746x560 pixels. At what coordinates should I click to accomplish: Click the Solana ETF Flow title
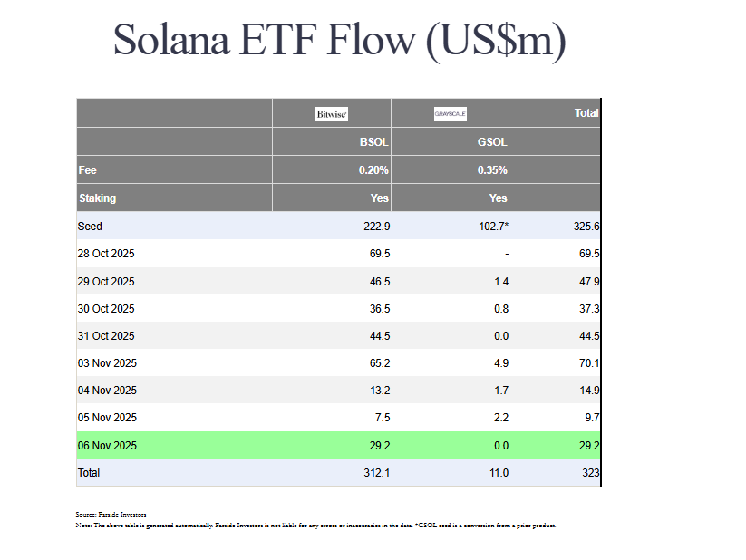[x=339, y=40]
